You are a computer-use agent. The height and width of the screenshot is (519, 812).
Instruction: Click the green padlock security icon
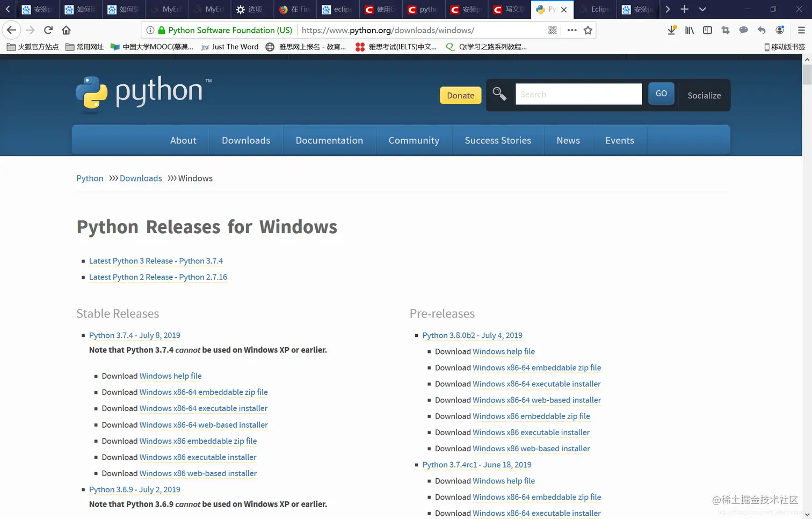pos(162,30)
